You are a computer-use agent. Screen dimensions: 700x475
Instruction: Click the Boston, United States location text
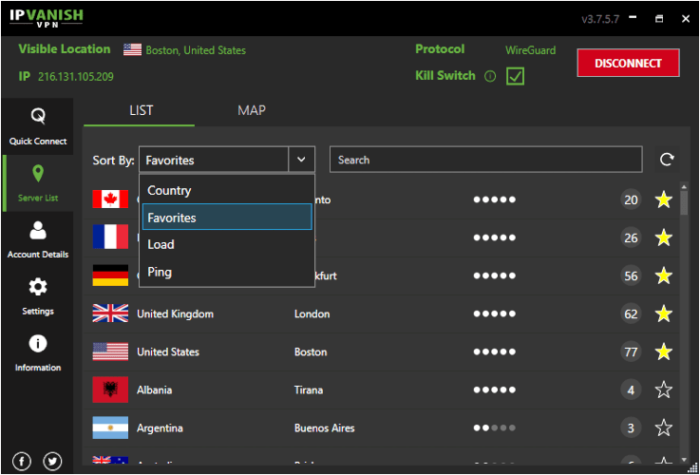click(x=196, y=50)
